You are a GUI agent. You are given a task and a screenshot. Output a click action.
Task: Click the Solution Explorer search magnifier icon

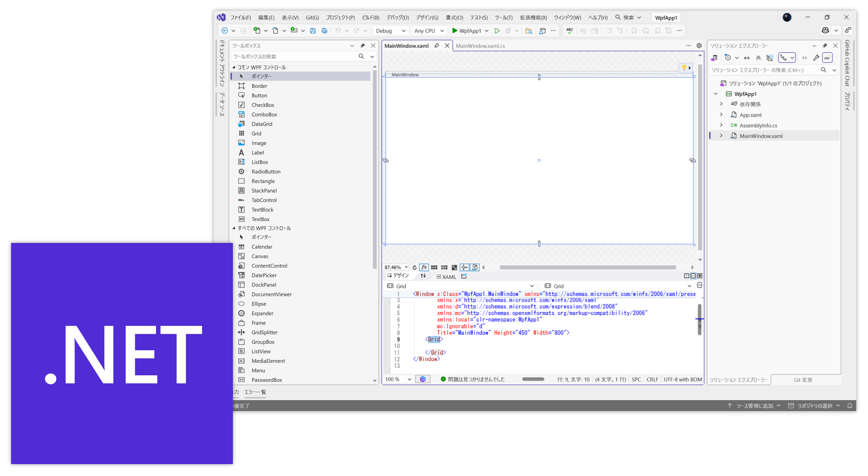click(x=824, y=70)
